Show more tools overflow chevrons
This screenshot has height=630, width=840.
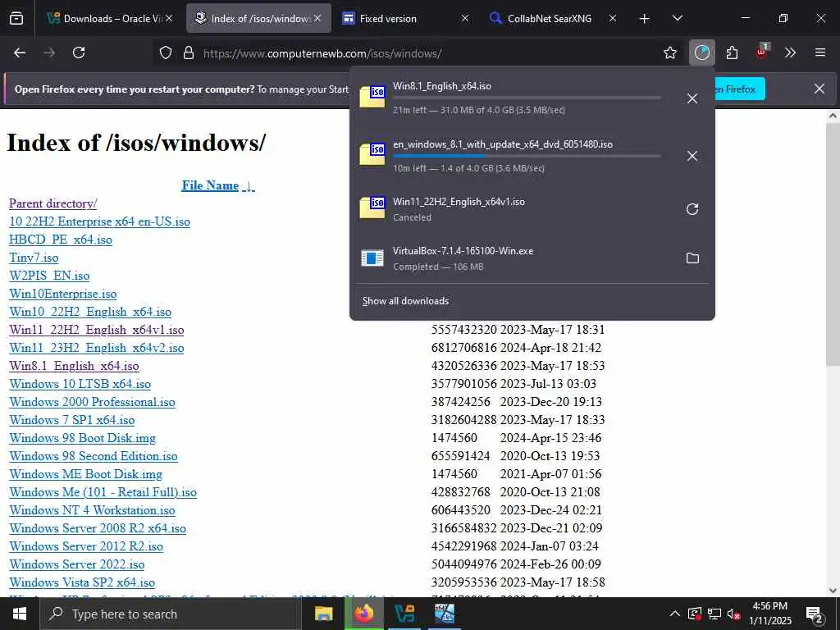pyautogui.click(x=790, y=52)
